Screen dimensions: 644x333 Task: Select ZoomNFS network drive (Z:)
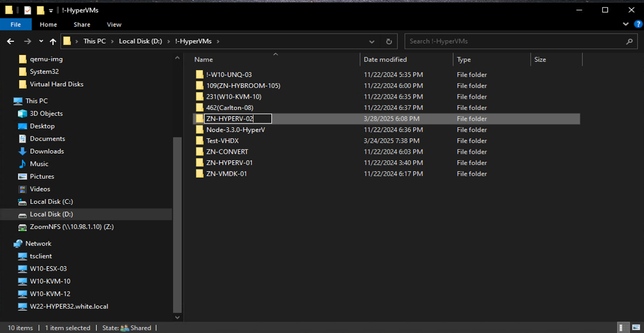[x=72, y=227]
